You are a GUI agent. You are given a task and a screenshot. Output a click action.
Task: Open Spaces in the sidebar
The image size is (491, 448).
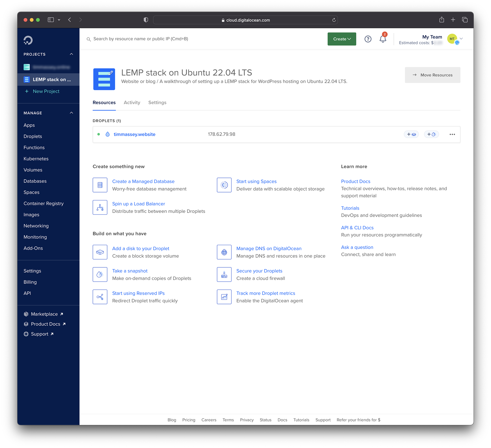[x=31, y=192]
